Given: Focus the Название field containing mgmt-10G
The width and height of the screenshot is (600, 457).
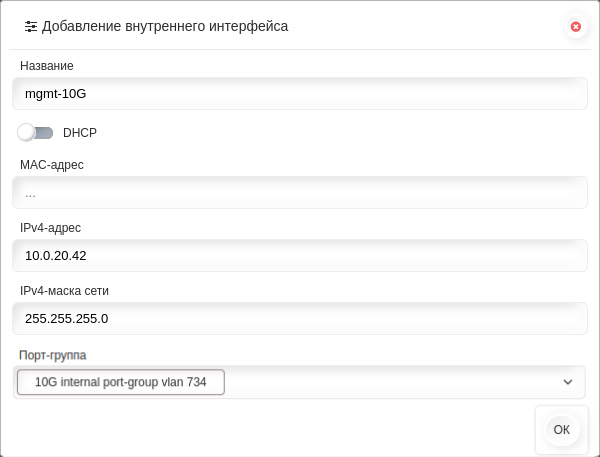Looking at the screenshot, I should coord(300,93).
